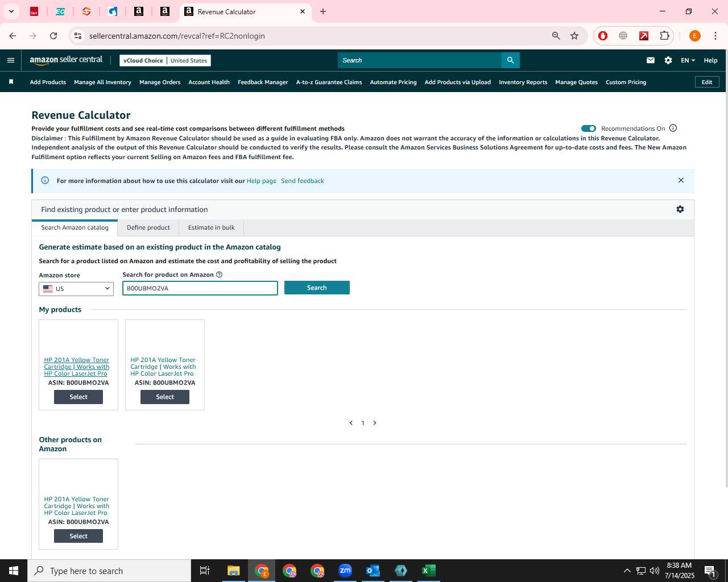Open the Chrome profile avatar E
This screenshot has width=728, height=582.
[694, 36]
